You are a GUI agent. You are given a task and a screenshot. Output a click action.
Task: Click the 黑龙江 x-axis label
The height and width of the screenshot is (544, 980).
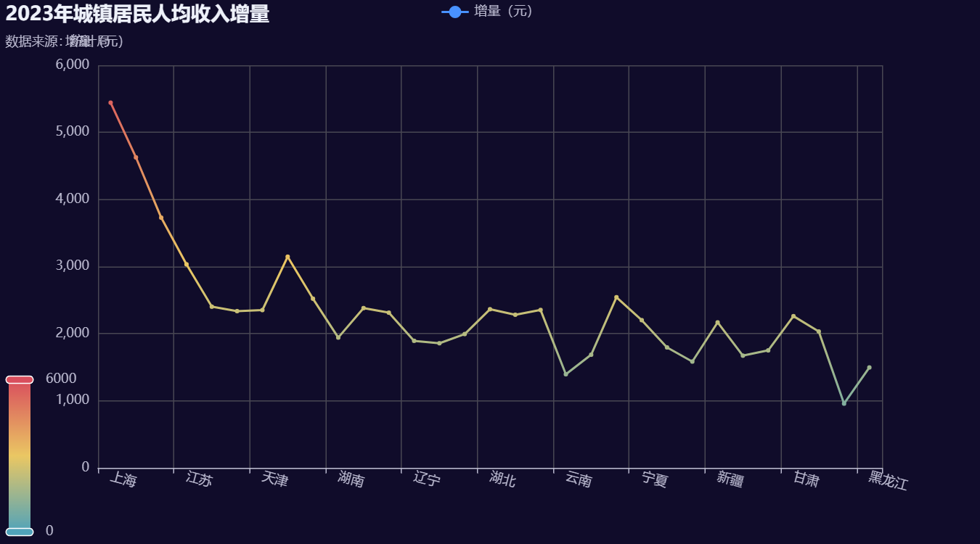click(x=888, y=481)
